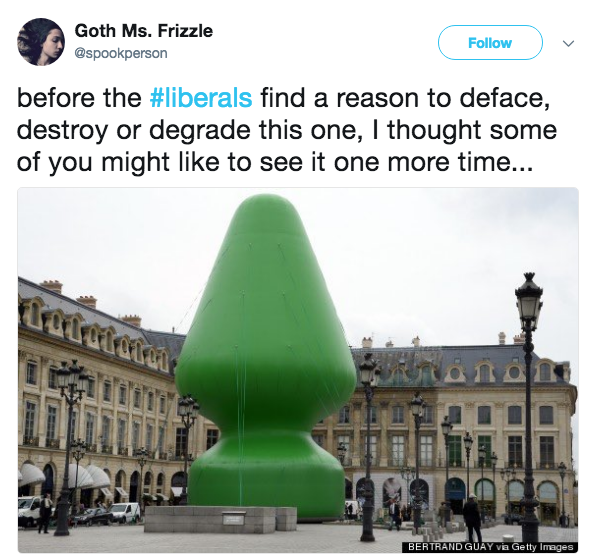Open the attached photo of the square

(x=298, y=370)
